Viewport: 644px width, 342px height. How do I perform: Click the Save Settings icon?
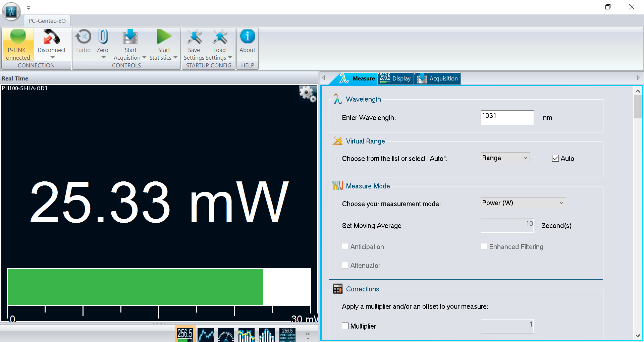point(194,37)
